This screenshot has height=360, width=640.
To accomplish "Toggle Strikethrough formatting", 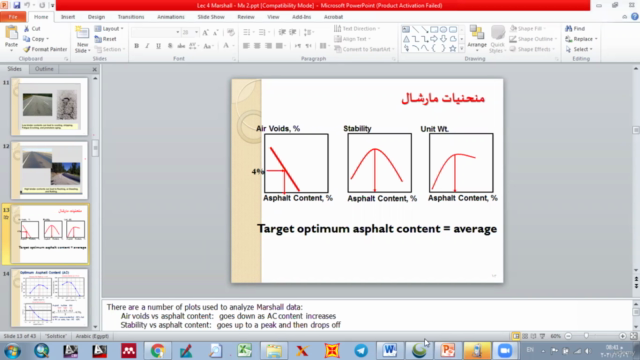I will 181,46.
